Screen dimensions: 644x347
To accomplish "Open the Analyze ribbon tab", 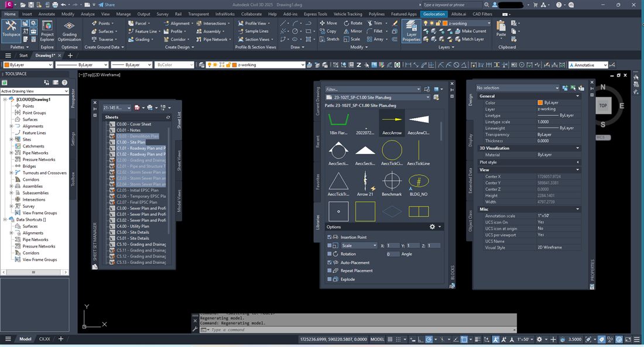I will (x=87, y=14).
